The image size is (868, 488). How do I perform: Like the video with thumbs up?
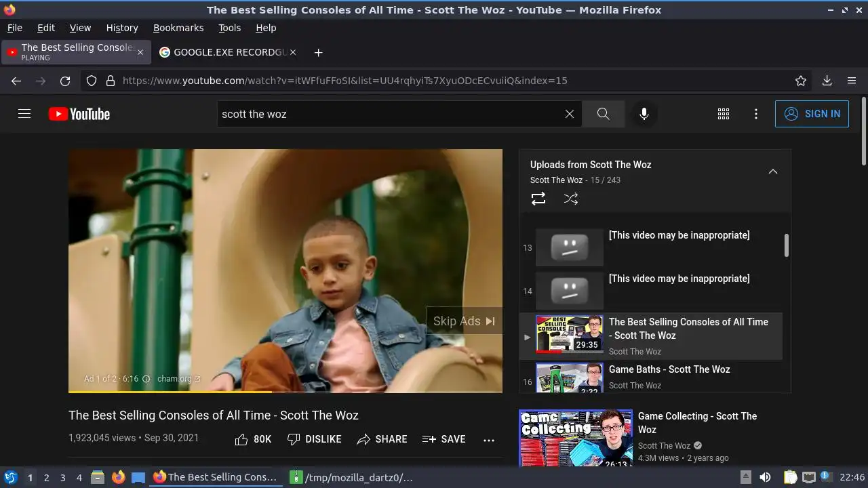[x=253, y=439]
